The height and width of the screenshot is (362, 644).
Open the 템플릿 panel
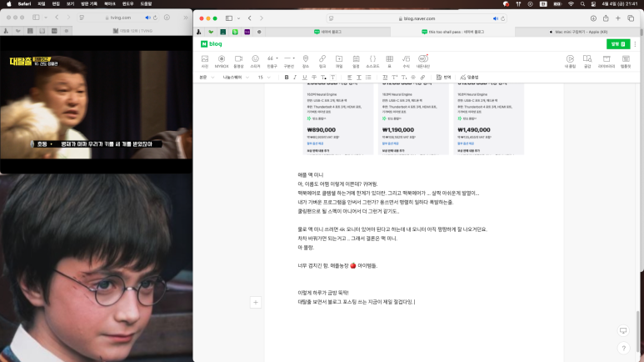point(626,61)
